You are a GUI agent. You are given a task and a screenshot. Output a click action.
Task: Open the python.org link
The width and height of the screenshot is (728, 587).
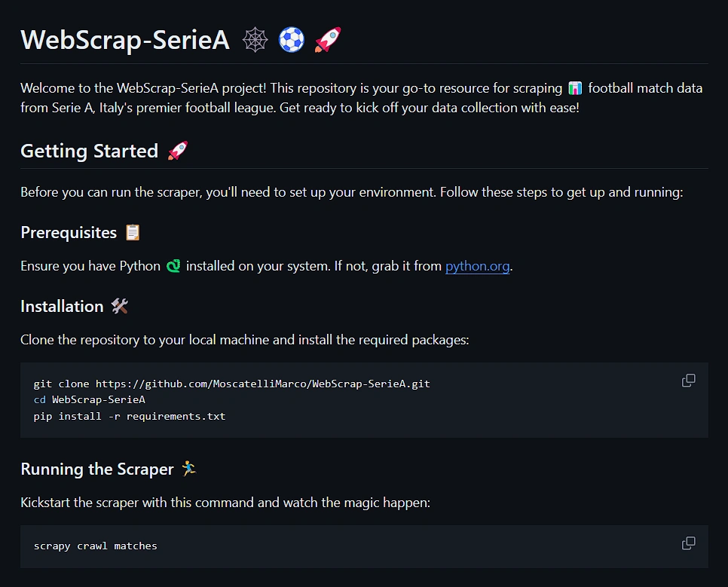click(477, 266)
